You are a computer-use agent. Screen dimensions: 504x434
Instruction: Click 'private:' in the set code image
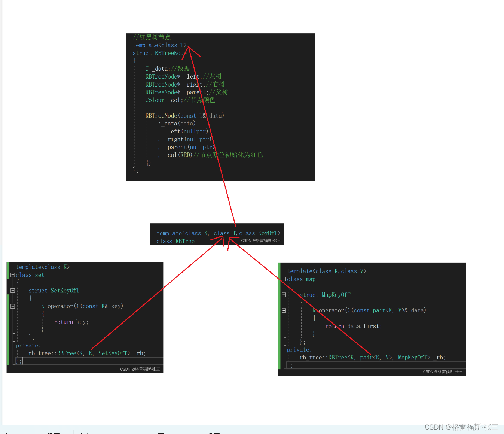[28, 346]
